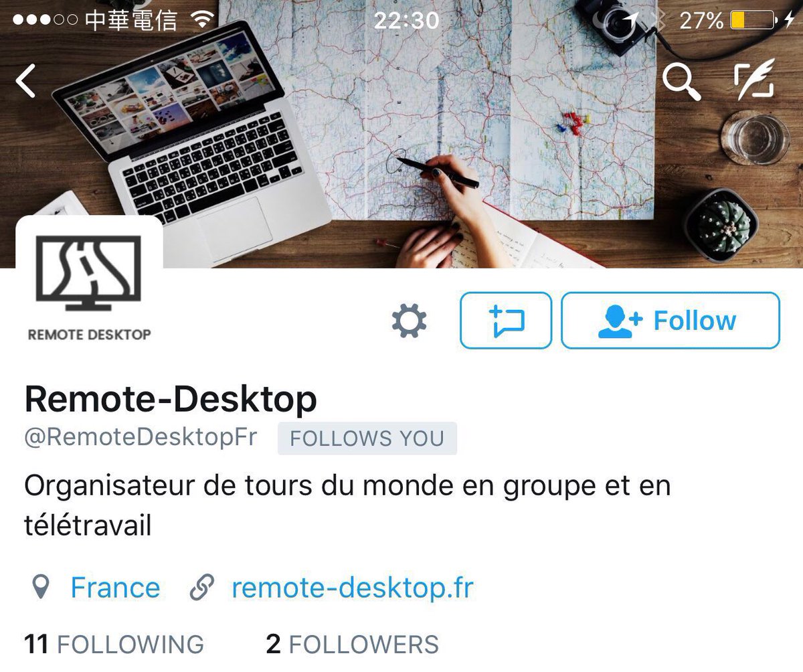Follow the Remote-Desktop account
803x672 pixels.
click(670, 321)
